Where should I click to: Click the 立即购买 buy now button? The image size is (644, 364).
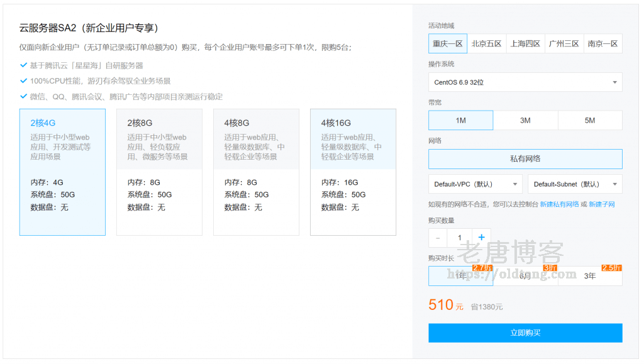point(525,333)
